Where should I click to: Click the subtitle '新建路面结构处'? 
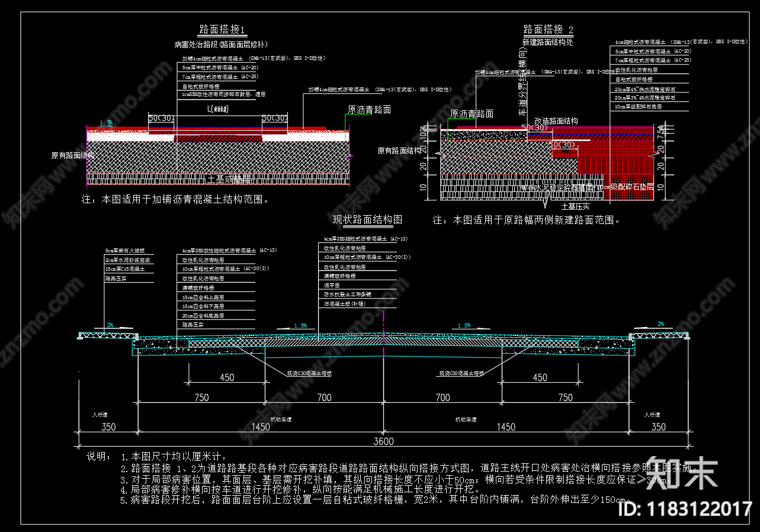click(x=547, y=43)
